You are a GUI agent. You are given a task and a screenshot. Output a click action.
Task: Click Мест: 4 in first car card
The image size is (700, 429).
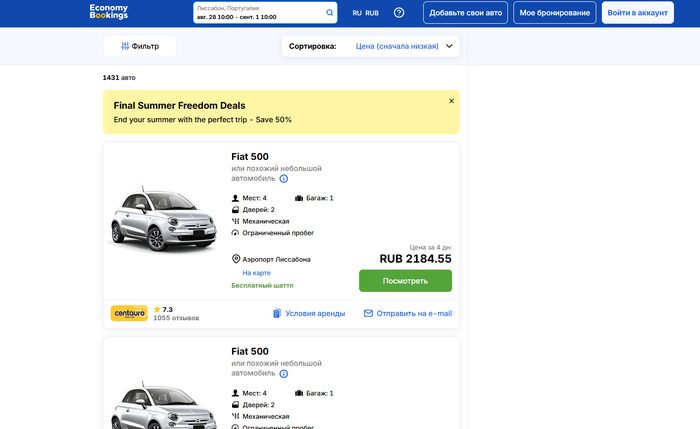(254, 198)
